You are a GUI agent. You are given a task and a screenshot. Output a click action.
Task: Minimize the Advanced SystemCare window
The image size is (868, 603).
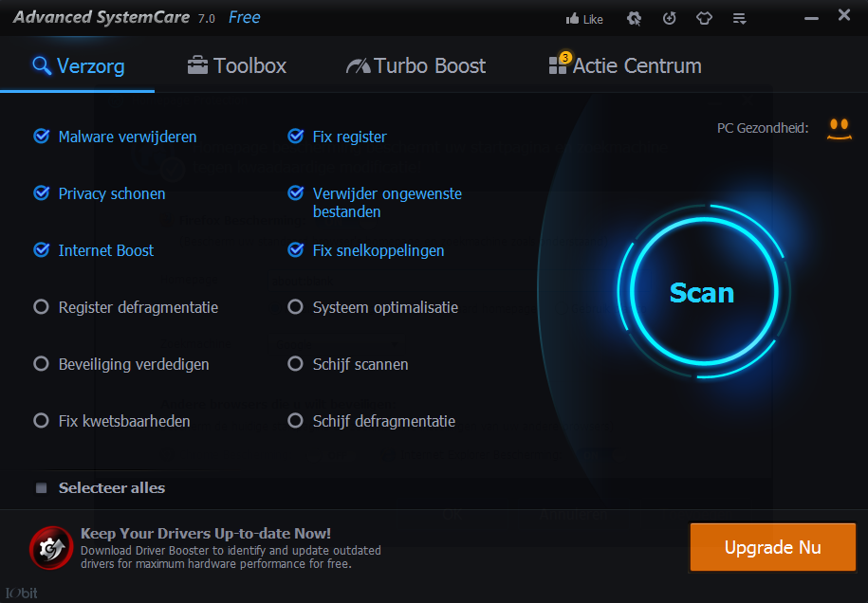tap(811, 16)
